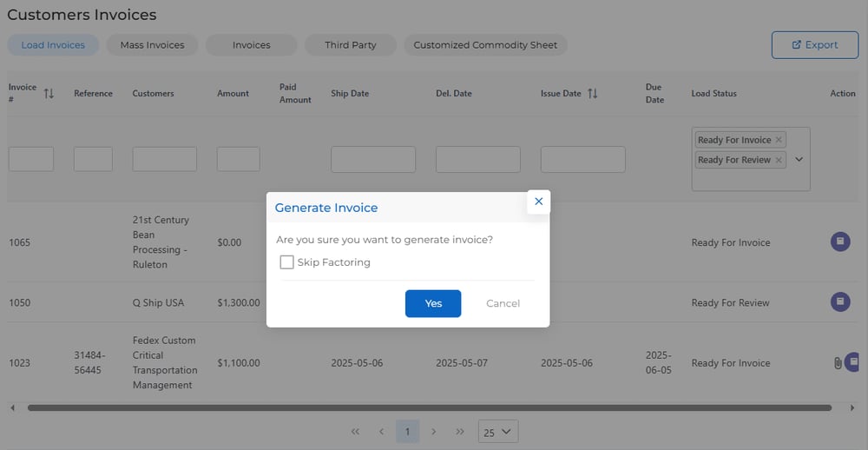Select the Customized Commodity Sheet tab
The image size is (868, 450).
[x=485, y=45]
